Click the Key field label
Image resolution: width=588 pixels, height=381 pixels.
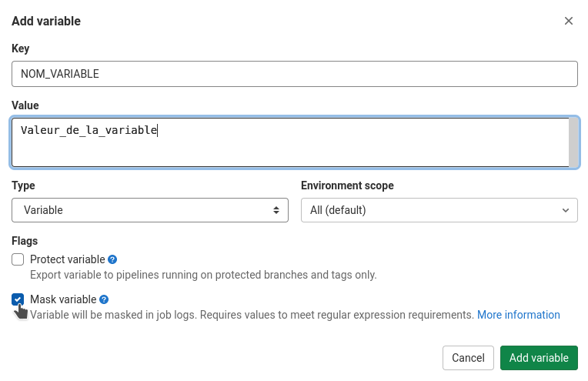point(20,48)
